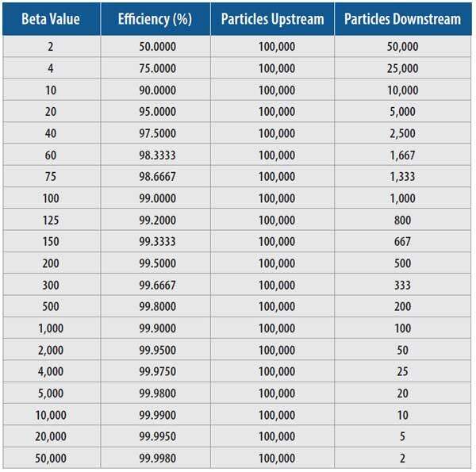
Task: Click the 25,000 particles downstream cell
Action: click(402, 68)
